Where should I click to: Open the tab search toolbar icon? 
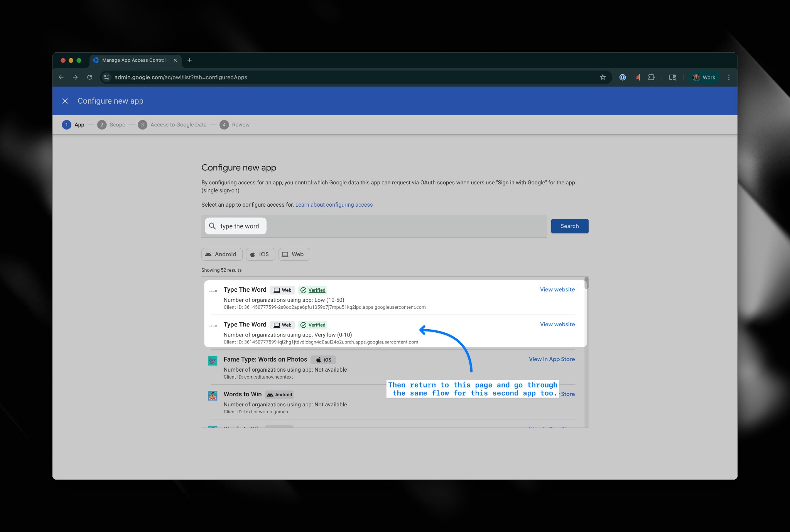672,77
